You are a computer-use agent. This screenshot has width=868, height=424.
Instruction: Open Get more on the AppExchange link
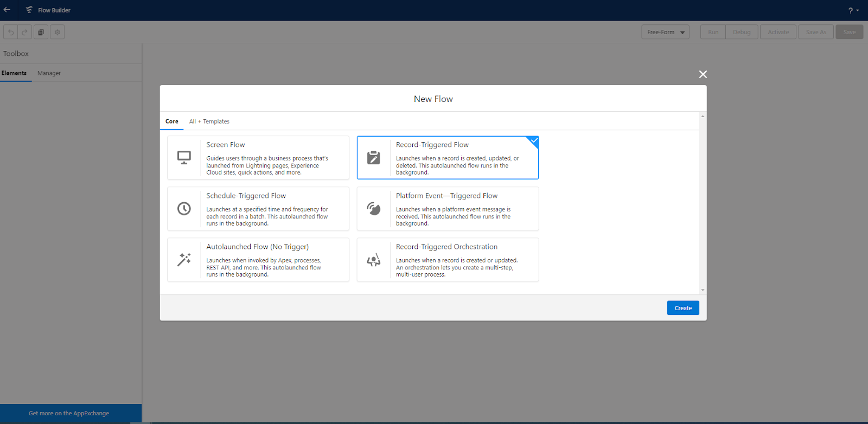tap(69, 413)
